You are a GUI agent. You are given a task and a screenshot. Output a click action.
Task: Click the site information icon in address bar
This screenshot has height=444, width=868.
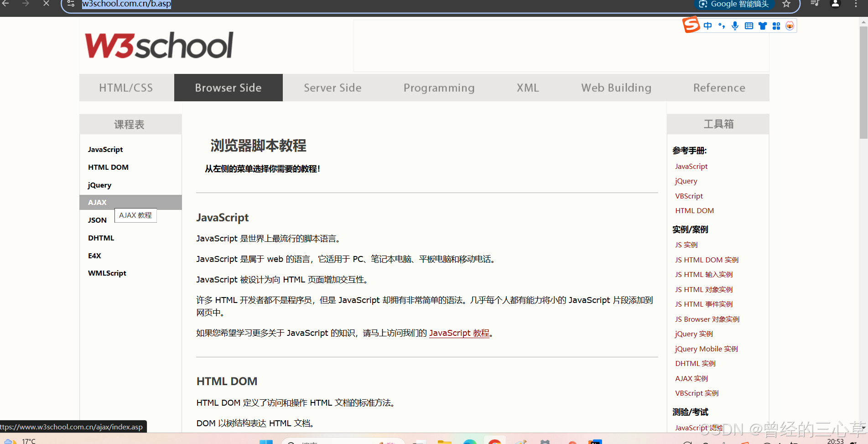(71, 4)
